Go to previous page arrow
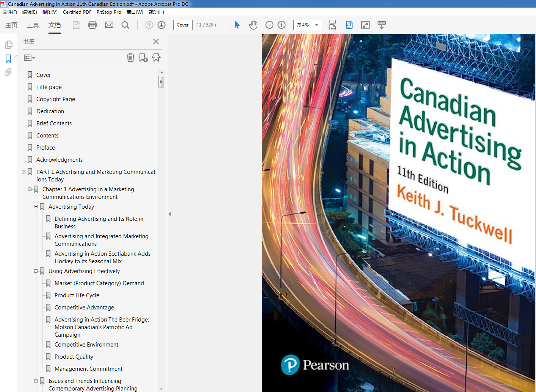 (x=149, y=25)
